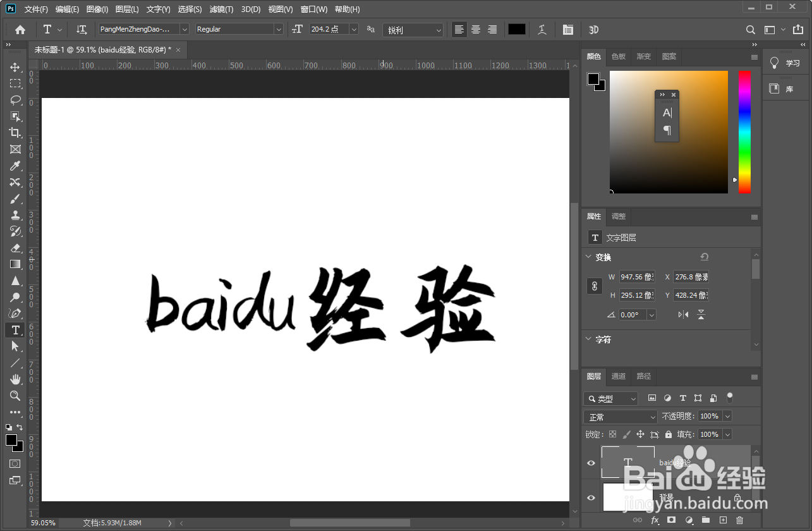The height and width of the screenshot is (531, 812).
Task: Toggle lock all layer attributes
Action: 669,434
